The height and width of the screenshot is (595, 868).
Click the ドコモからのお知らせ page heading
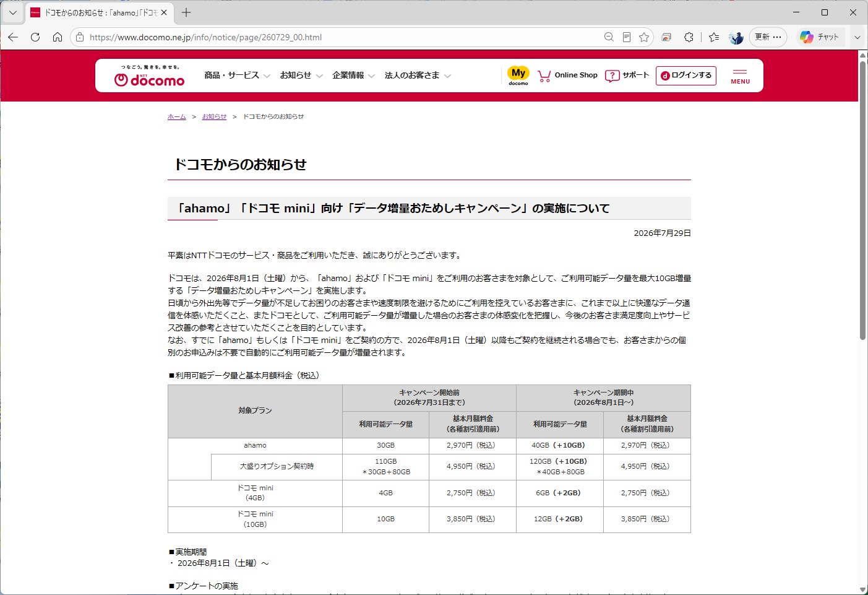coord(241,165)
